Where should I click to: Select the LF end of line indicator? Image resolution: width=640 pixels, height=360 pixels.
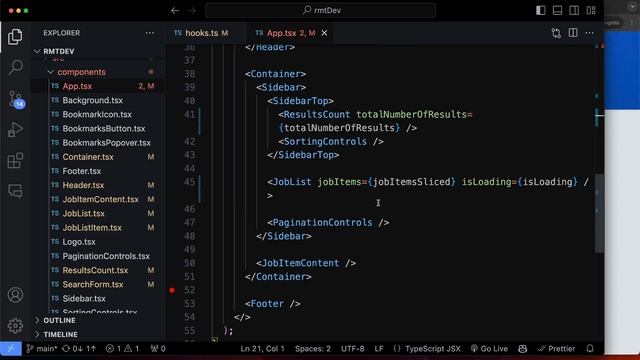pyautogui.click(x=379, y=349)
